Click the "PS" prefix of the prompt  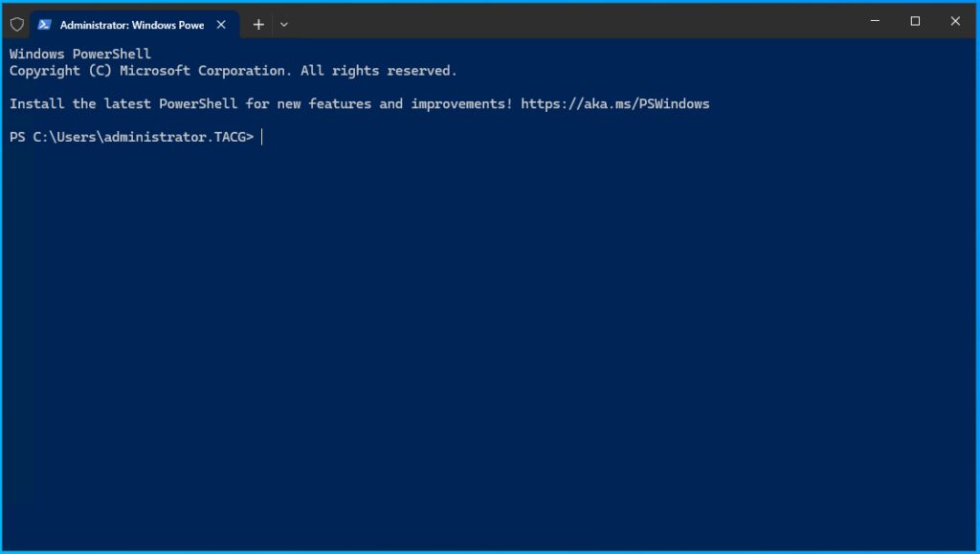[17, 137]
